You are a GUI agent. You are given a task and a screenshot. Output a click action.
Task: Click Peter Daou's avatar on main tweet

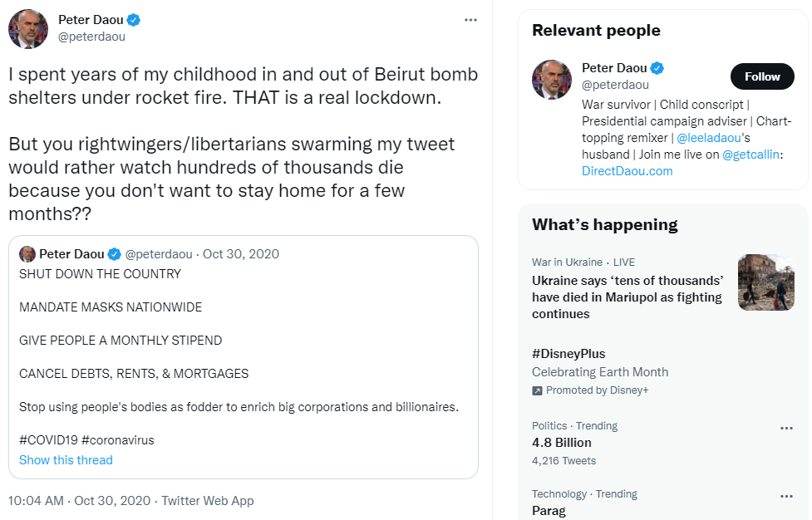coord(27,29)
